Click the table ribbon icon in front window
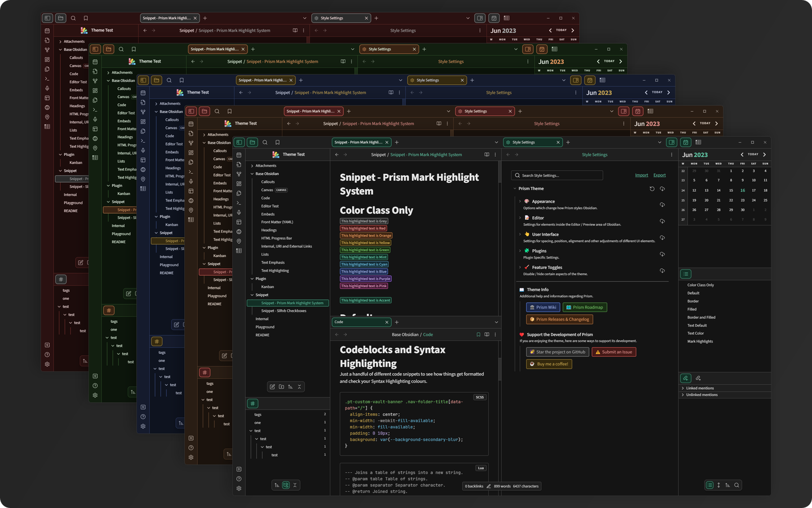Viewport: 812px width, 508px height. (239, 251)
